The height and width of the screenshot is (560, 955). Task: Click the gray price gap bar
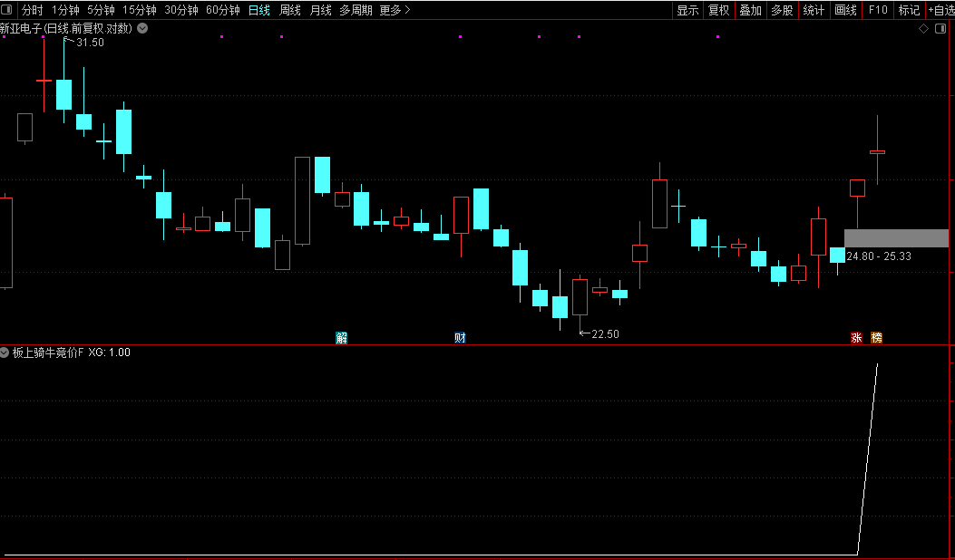pyautogui.click(x=897, y=238)
